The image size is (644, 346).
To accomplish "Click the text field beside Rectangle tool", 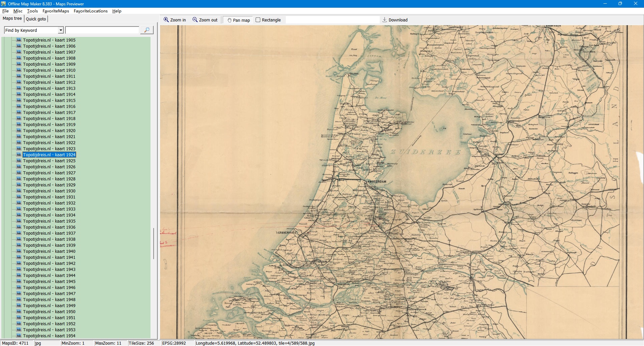I will point(332,20).
